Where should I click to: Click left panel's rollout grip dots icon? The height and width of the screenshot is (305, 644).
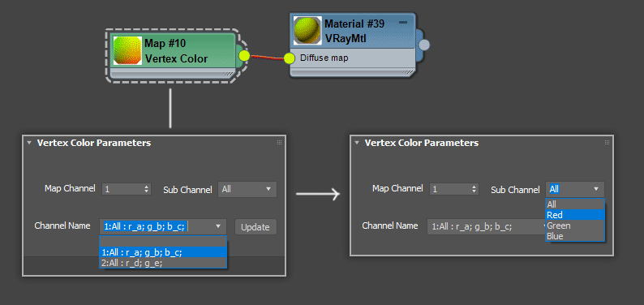tap(279, 143)
